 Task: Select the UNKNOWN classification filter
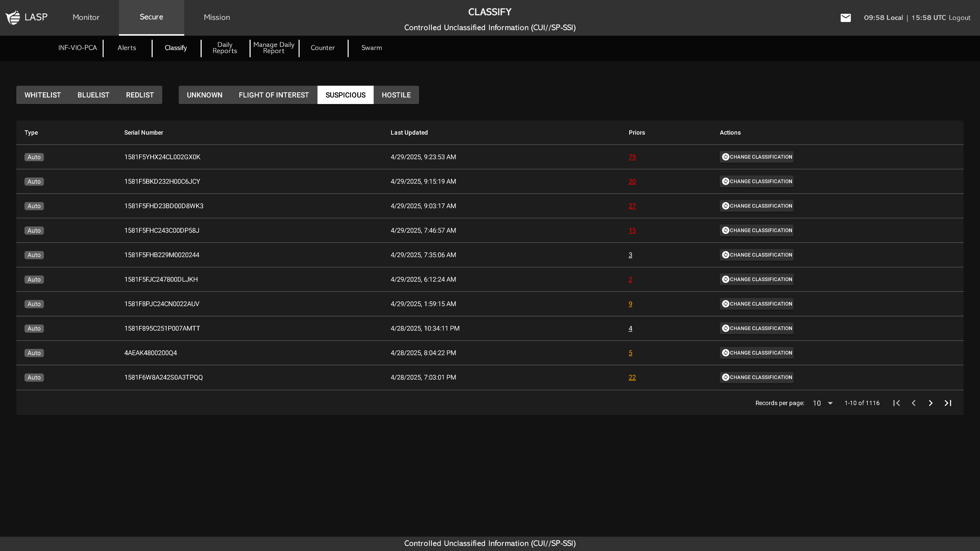[205, 95]
